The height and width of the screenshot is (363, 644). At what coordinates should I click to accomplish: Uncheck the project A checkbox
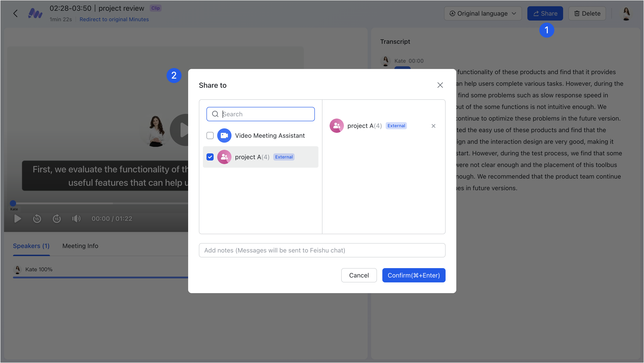tap(210, 157)
